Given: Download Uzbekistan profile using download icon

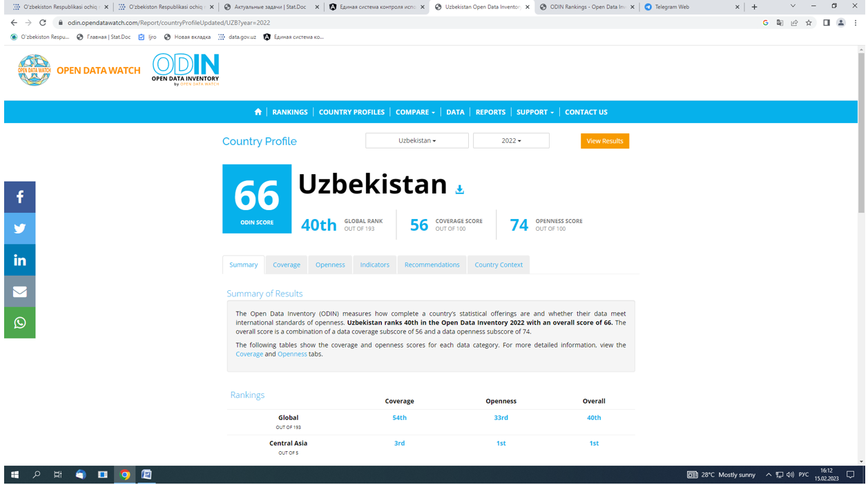Looking at the screenshot, I should coord(459,189).
